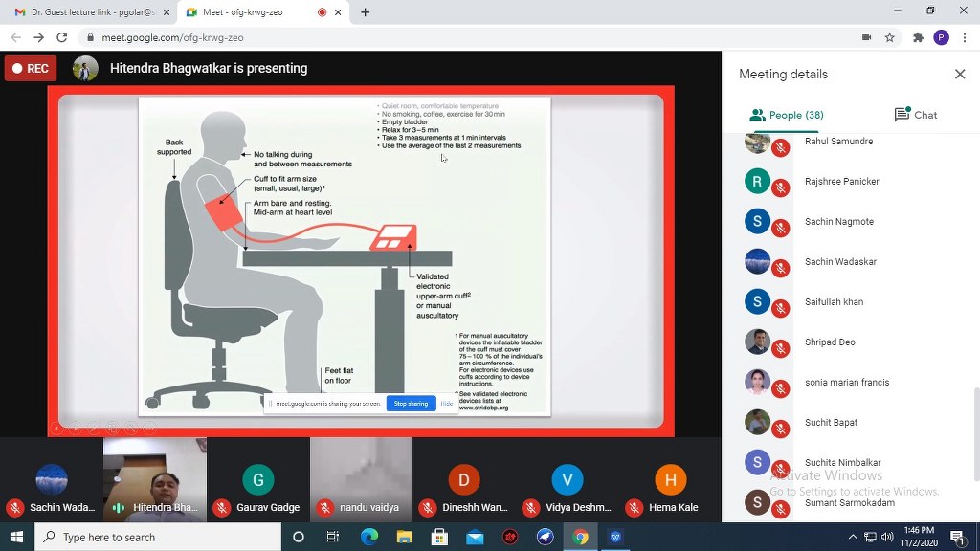
Task: Open the Windows Start menu
Action: (17, 537)
